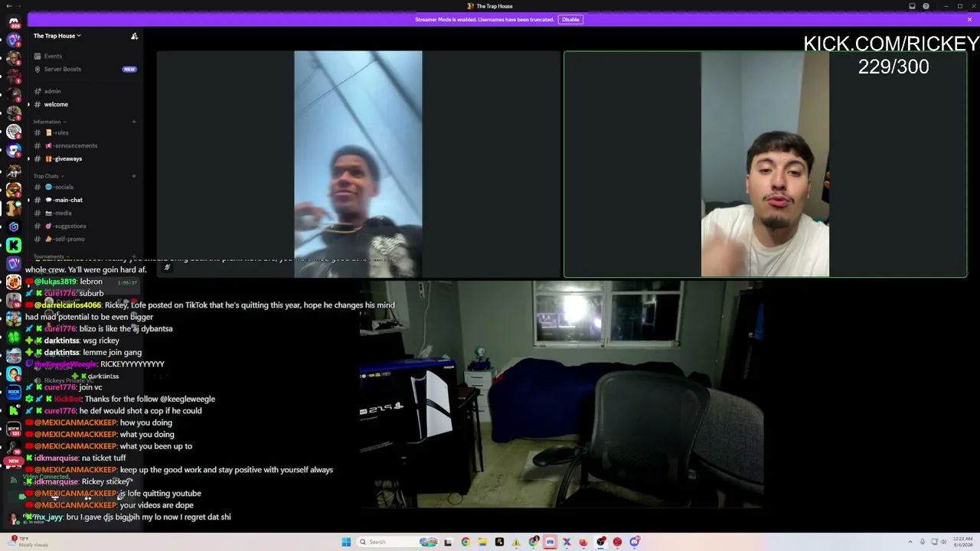Screen dimensions: 980x551
Task: Open the Windows Start menu
Action: 346,542
